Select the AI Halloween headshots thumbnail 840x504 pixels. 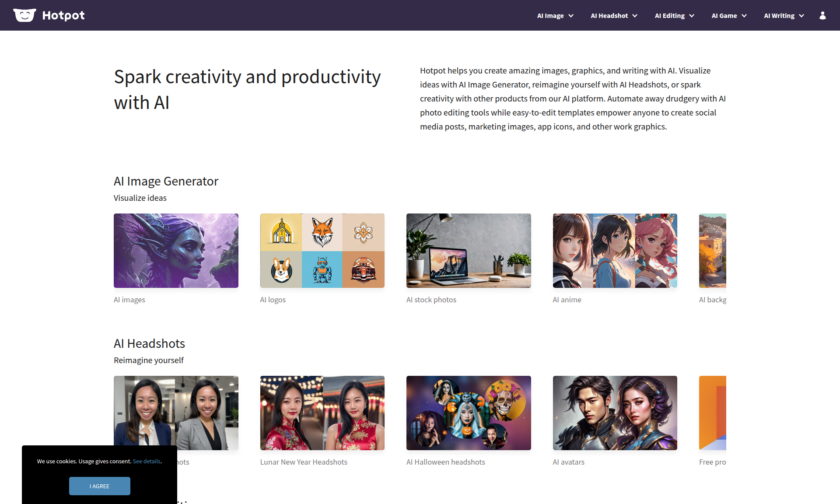[469, 413]
